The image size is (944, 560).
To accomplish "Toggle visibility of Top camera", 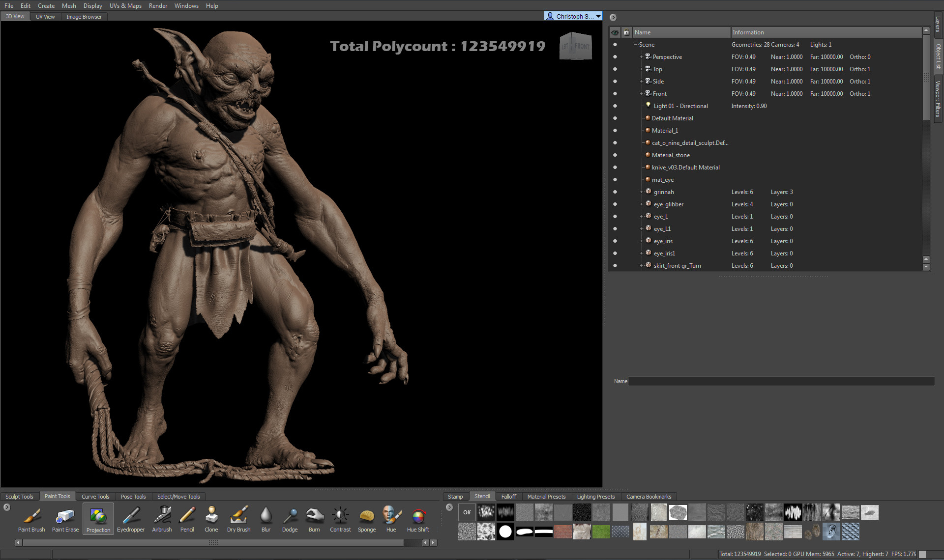I will pyautogui.click(x=615, y=69).
